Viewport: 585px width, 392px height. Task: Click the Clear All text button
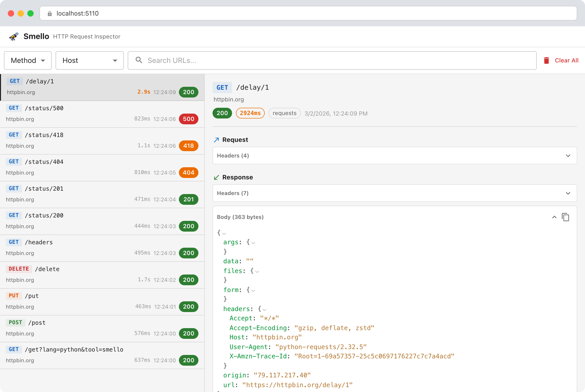[x=566, y=60]
